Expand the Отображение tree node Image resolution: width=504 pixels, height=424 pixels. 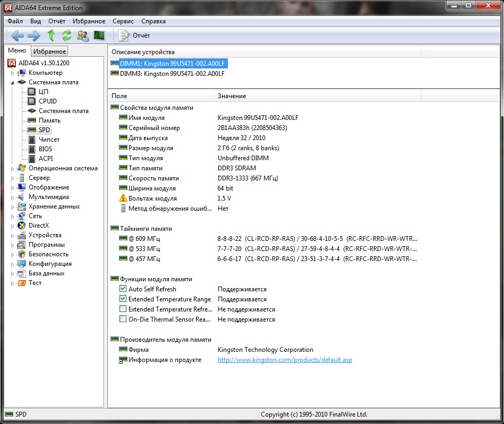click(12, 188)
